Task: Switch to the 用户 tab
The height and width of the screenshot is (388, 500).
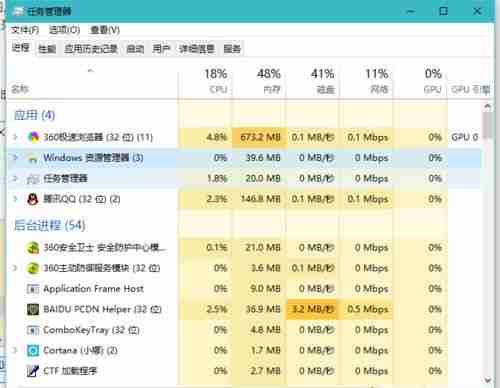Action: click(x=162, y=49)
